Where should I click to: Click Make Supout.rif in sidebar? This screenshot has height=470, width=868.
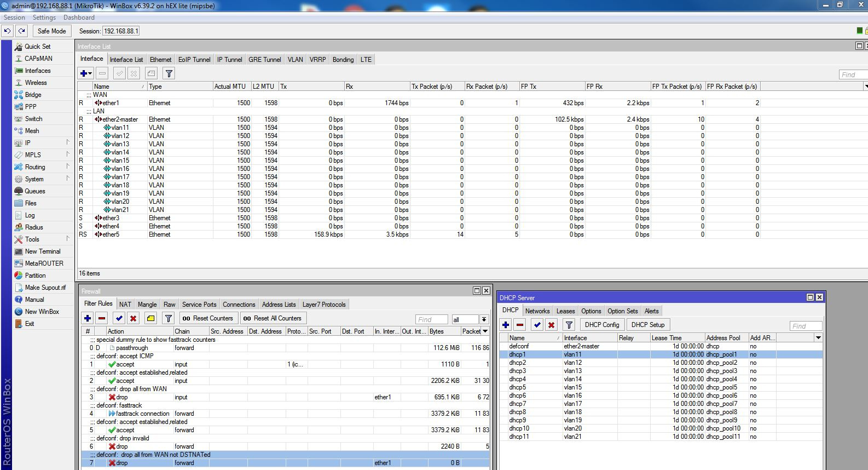pyautogui.click(x=45, y=288)
